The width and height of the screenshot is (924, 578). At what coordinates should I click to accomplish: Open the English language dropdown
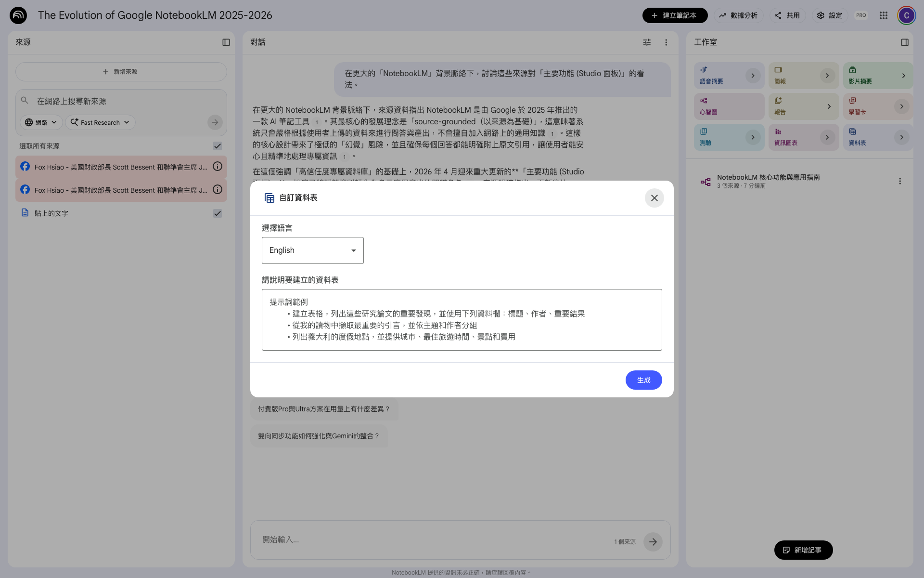(313, 250)
